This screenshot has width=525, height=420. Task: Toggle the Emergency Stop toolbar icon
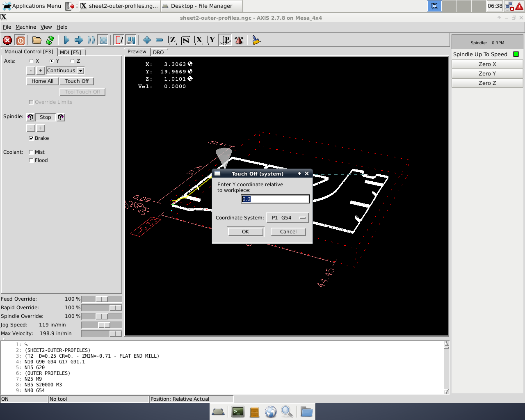pyautogui.click(x=7, y=40)
